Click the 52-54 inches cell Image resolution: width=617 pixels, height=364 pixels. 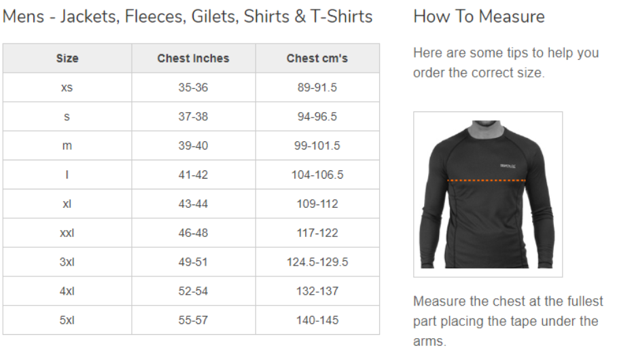coord(193,291)
